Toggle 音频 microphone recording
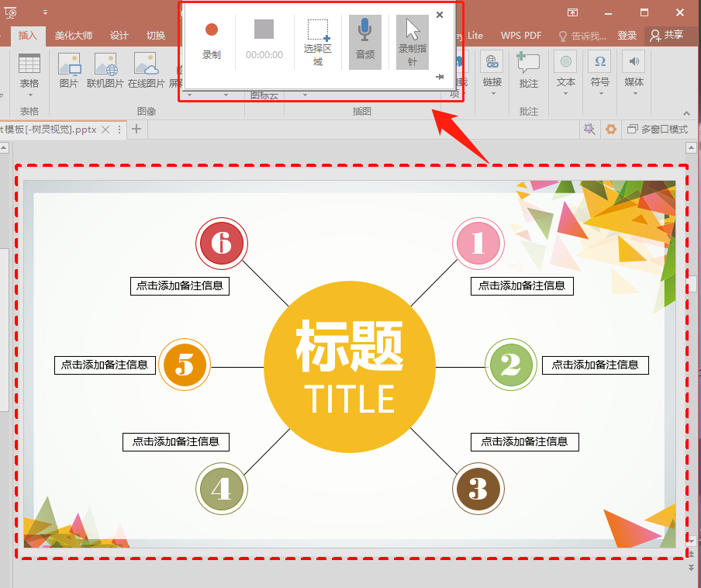Image resolution: width=701 pixels, height=588 pixels. point(364,42)
